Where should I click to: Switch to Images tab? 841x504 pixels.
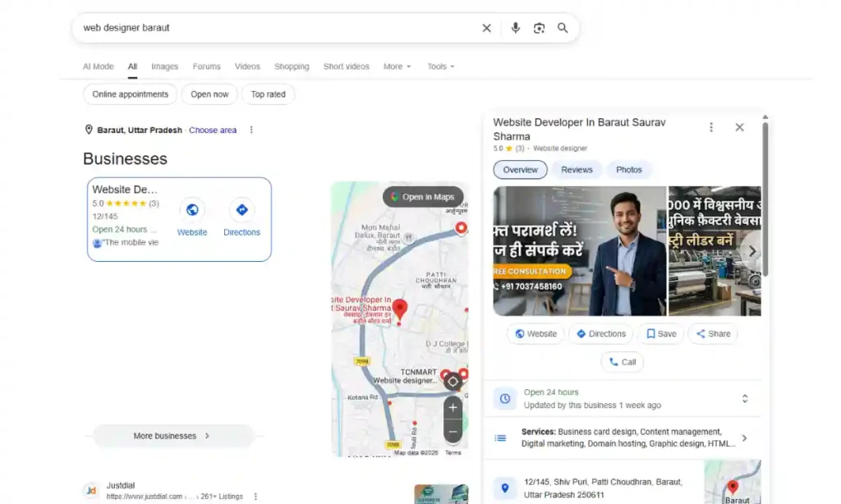[x=164, y=66]
